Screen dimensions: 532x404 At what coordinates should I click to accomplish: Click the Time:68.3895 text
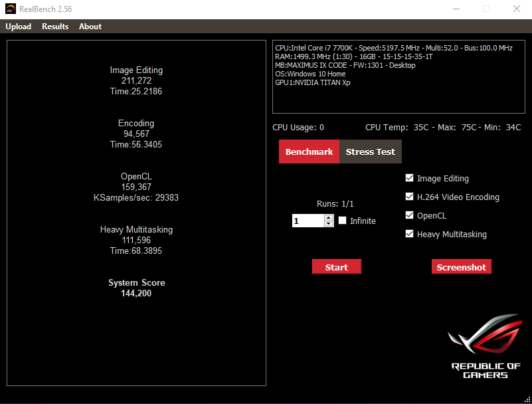[x=136, y=251]
